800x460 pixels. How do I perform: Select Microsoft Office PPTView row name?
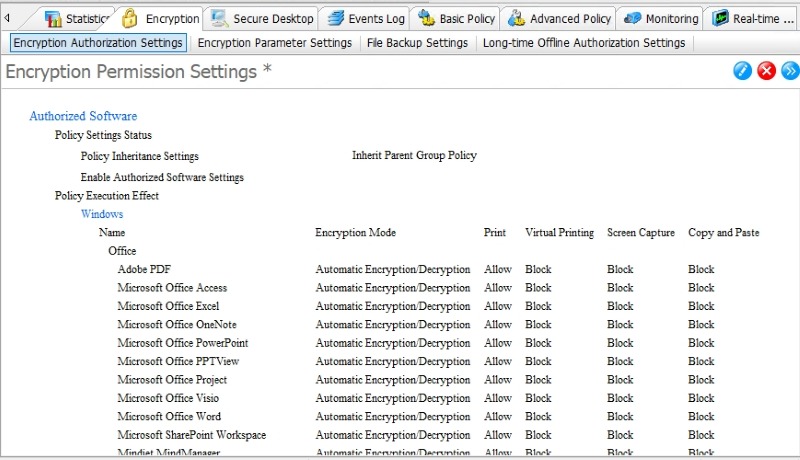(x=178, y=361)
